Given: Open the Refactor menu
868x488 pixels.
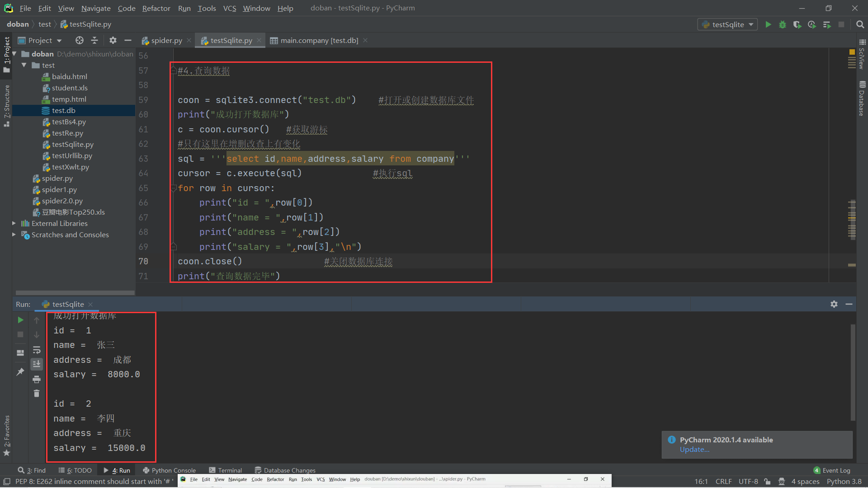Looking at the screenshot, I should pyautogui.click(x=156, y=8).
